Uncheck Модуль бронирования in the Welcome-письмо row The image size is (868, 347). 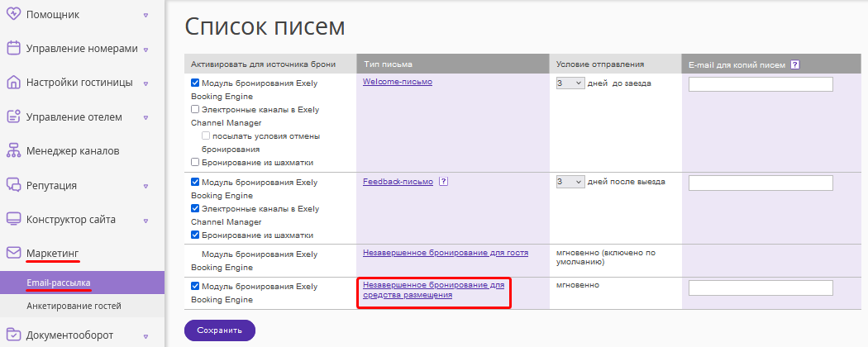(195, 83)
